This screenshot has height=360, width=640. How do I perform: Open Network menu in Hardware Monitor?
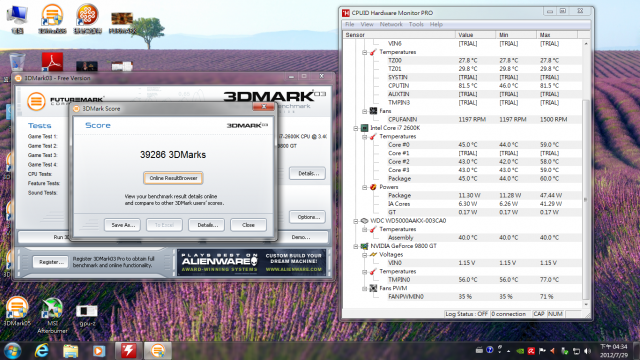click(391, 24)
